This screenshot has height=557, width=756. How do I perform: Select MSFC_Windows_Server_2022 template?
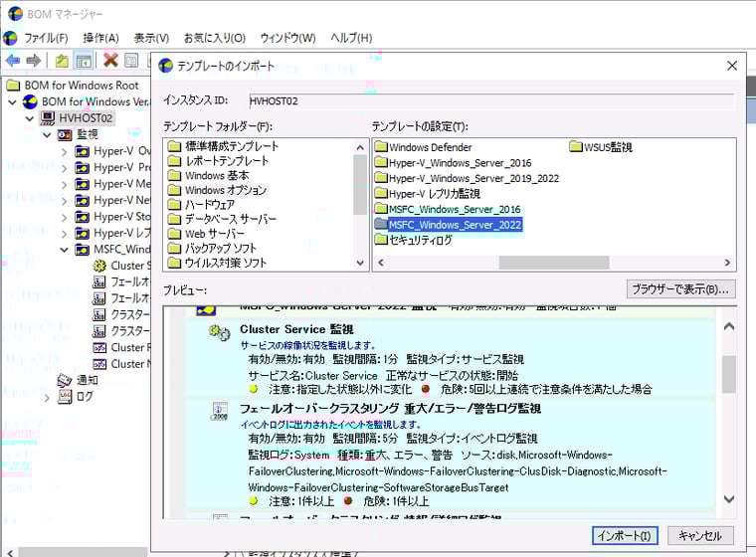coord(449,225)
